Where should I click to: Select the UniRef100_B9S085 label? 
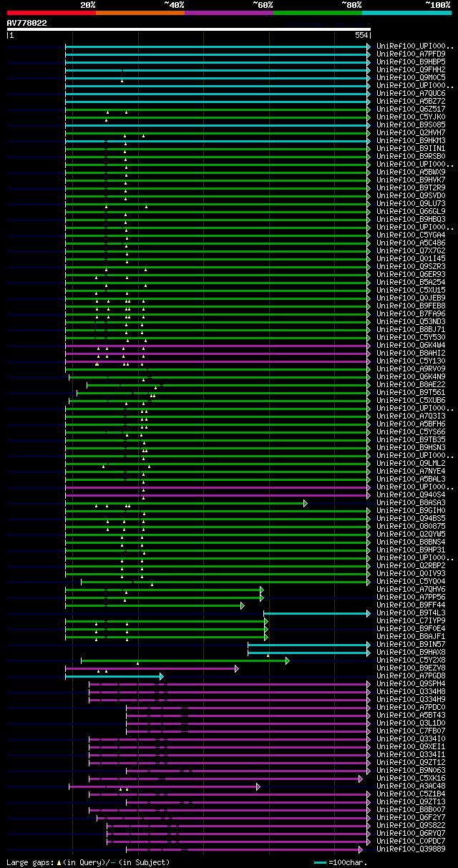click(x=411, y=125)
